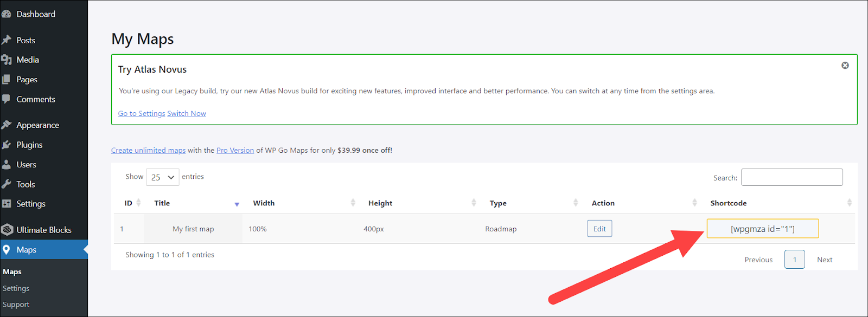Click the Media library icon
868x317 pixels.
point(7,60)
